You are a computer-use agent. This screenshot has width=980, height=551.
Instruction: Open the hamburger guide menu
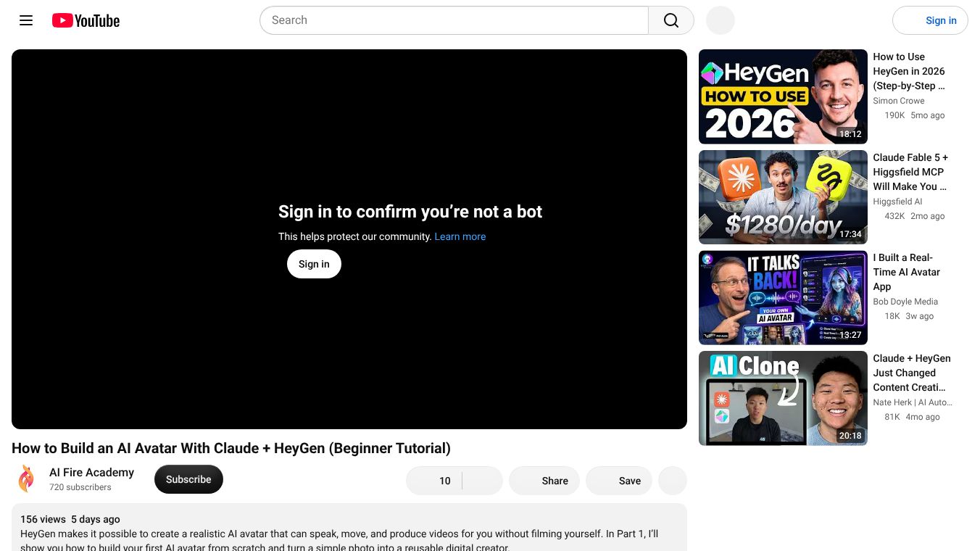tap(26, 20)
